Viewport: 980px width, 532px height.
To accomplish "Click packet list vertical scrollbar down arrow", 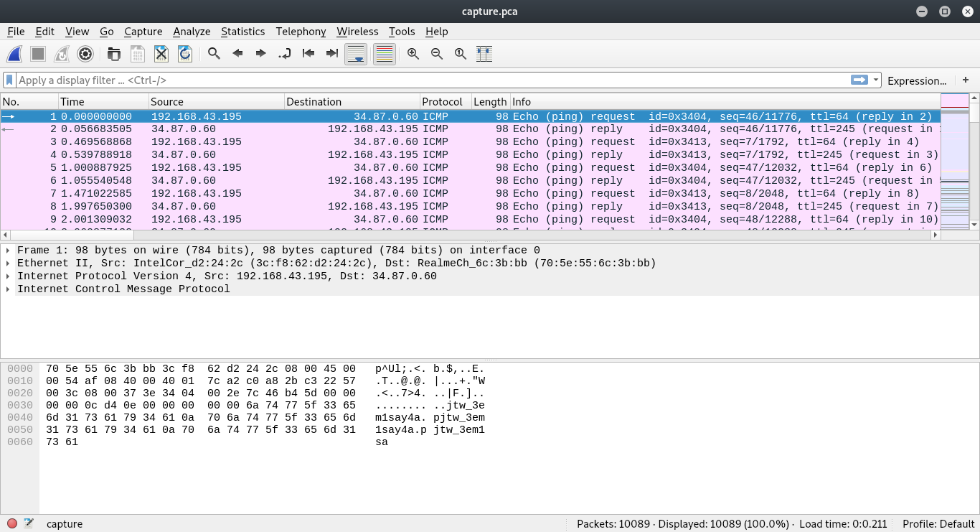I will point(974,225).
